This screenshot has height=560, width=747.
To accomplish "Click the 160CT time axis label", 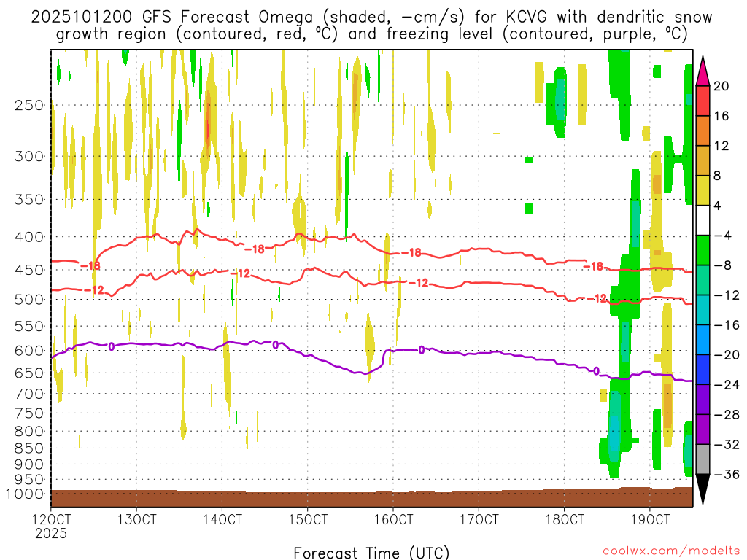I will (393, 519).
